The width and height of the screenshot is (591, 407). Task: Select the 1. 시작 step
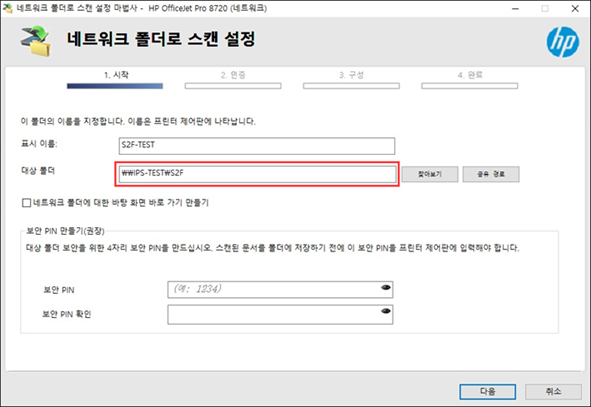(116, 75)
